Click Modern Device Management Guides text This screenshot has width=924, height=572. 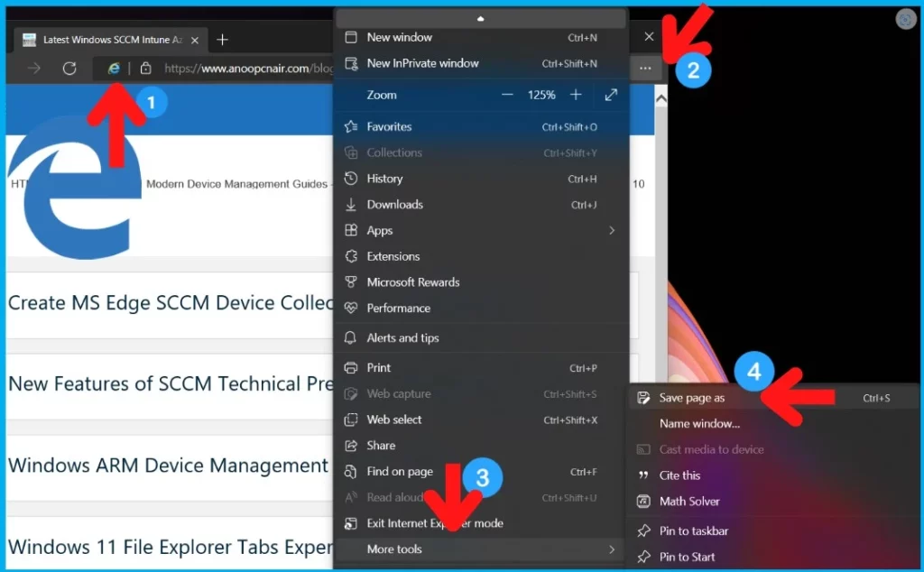pos(236,184)
